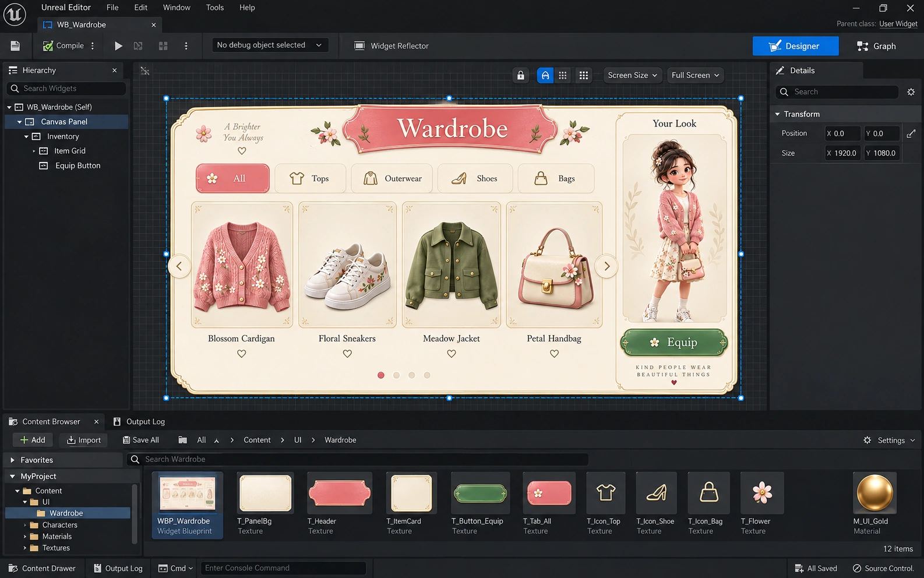Switch to Designer mode

795,46
